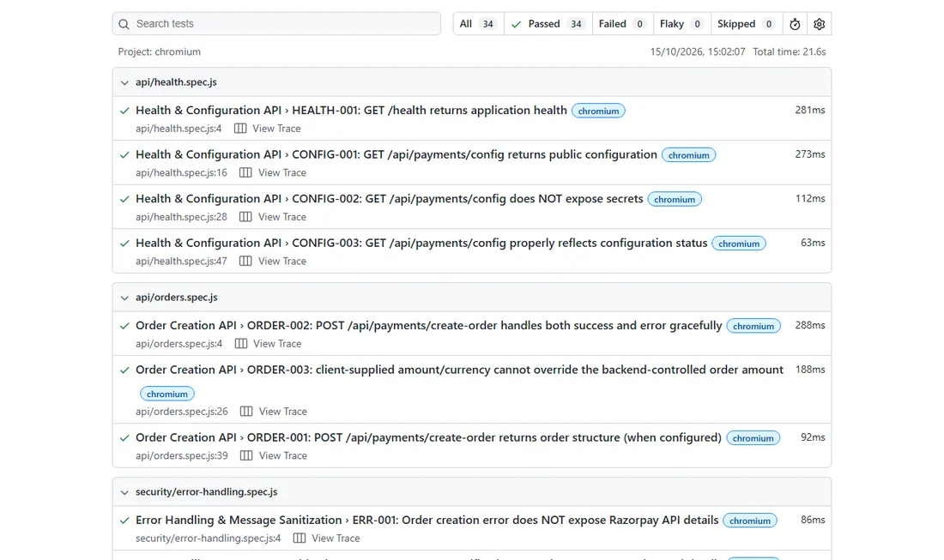Select the Skipped 0 filter tab
The height and width of the screenshot is (560, 944).
(x=747, y=24)
